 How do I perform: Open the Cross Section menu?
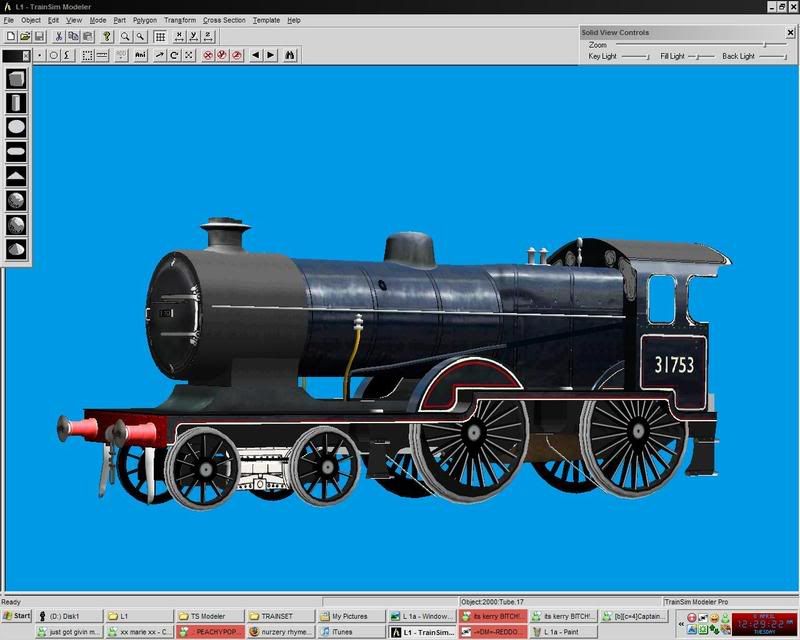pos(223,20)
